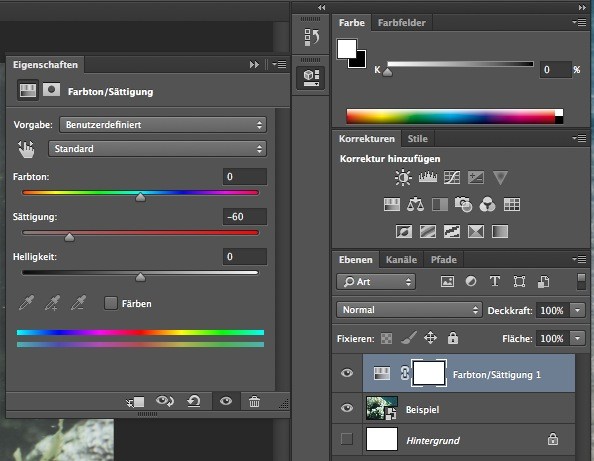Show the Hintergrund layer
Screen dimensions: 594x461
pyautogui.click(x=347, y=439)
